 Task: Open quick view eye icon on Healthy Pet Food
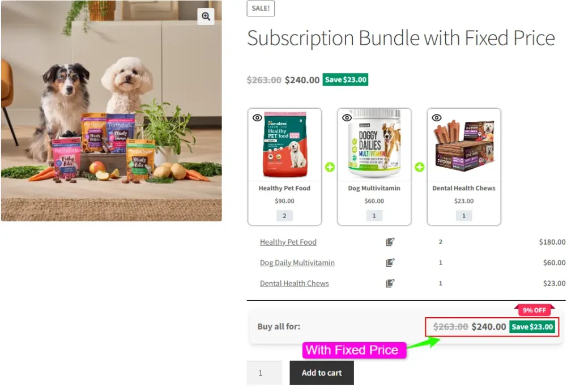point(258,118)
